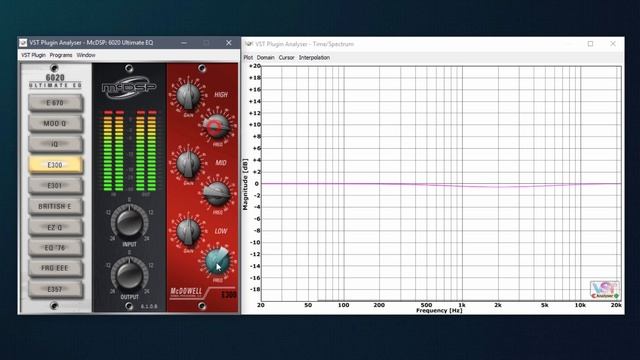Click the McDSP logo
This screenshot has width=640, height=360.
coord(129,87)
